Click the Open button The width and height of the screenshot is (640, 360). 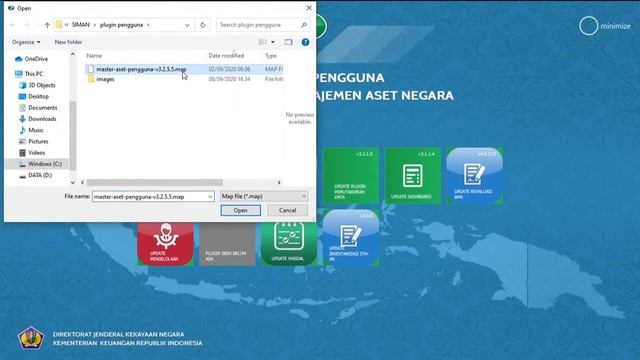point(240,210)
